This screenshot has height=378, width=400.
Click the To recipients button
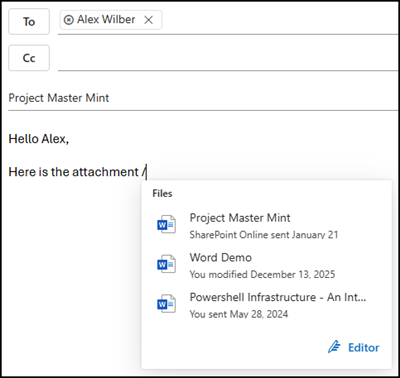point(29,22)
